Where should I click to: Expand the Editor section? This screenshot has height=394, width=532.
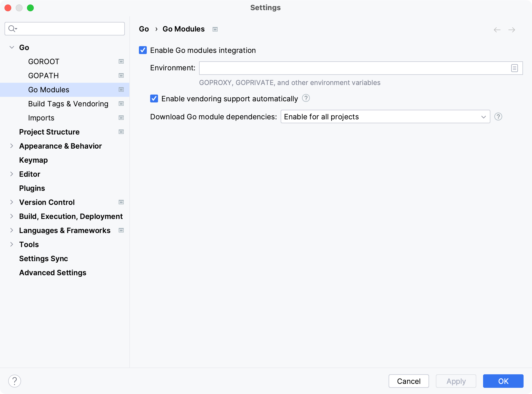12,174
